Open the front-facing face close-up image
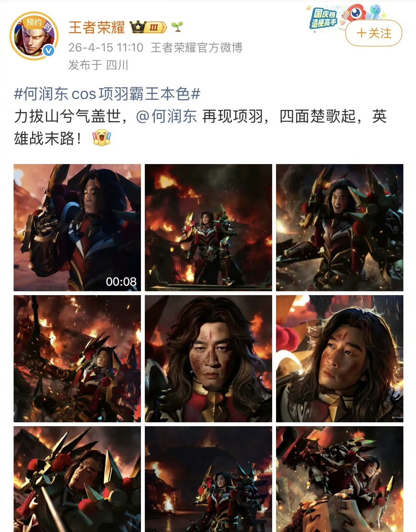The image size is (416, 532). coord(208,359)
